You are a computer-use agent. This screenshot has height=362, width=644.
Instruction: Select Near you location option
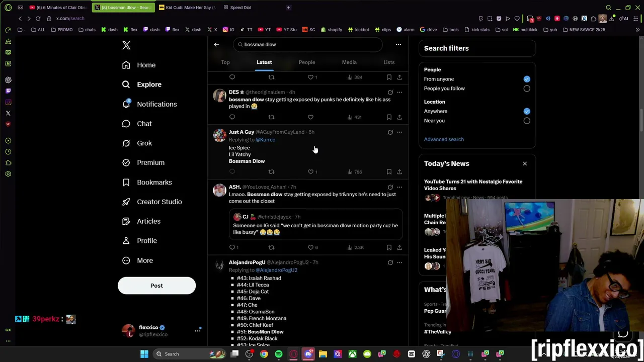[x=527, y=121]
